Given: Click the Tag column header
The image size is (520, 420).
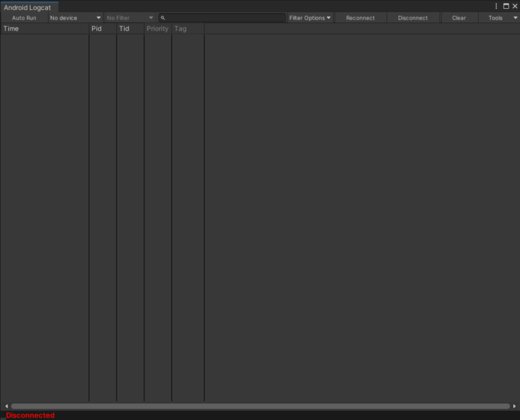Looking at the screenshot, I should tap(187, 28).
